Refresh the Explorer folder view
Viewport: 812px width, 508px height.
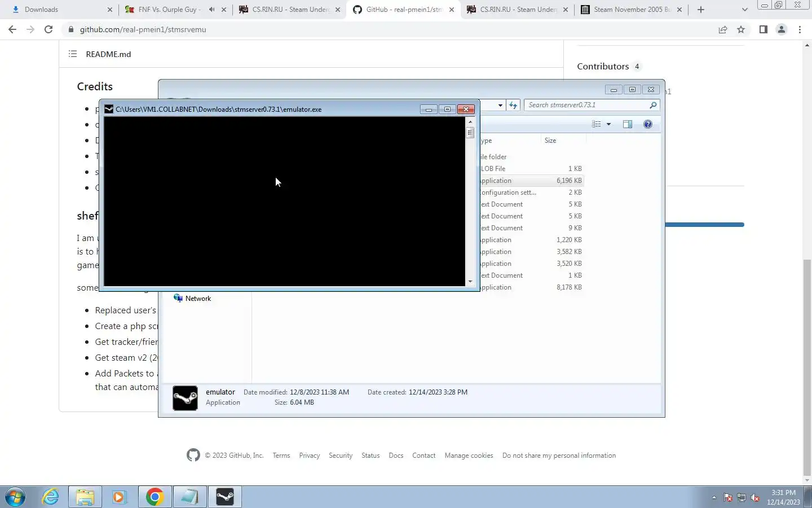[513, 105]
